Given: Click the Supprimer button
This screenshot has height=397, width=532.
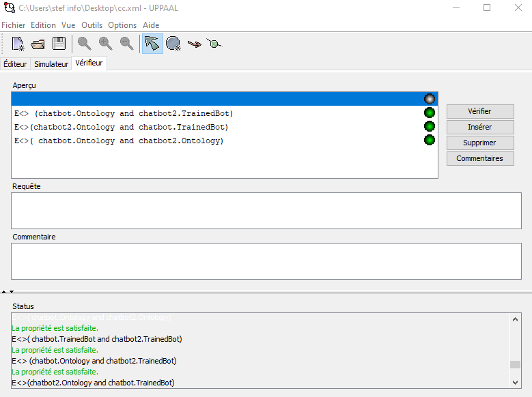Looking at the screenshot, I should (479, 143).
